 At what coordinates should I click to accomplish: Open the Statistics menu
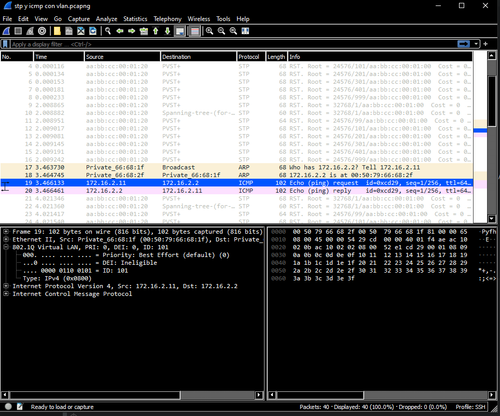[x=135, y=19]
